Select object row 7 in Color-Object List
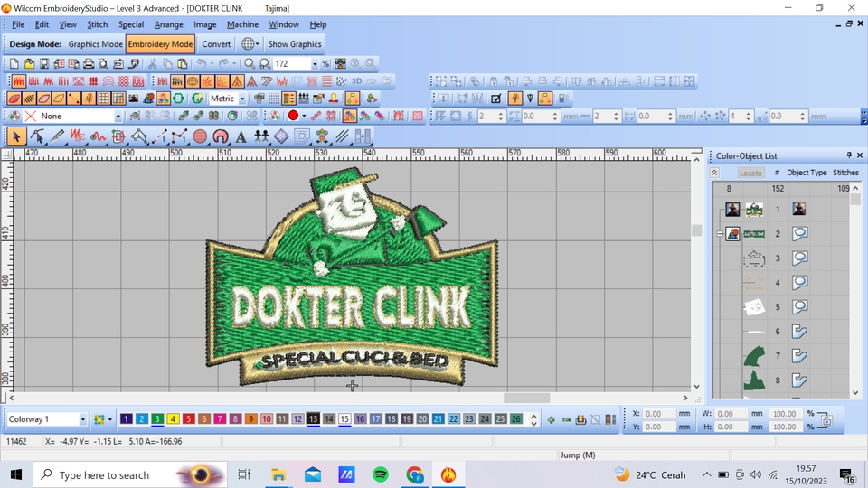Image resolution: width=868 pixels, height=488 pixels. (780, 356)
